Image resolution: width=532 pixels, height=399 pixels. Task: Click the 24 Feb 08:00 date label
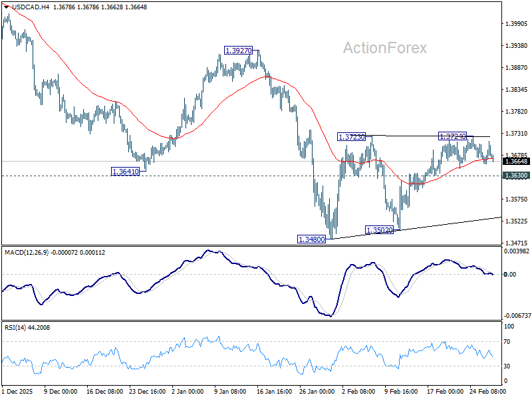point(488,392)
